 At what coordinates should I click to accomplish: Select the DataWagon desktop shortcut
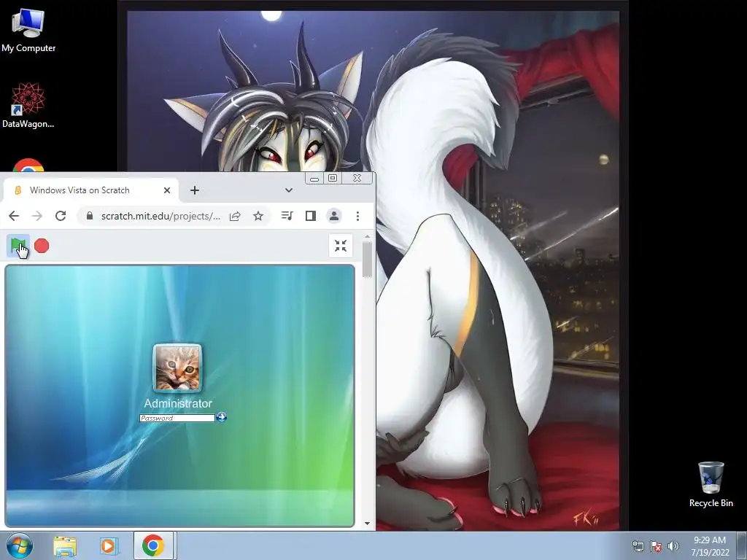tap(28, 105)
